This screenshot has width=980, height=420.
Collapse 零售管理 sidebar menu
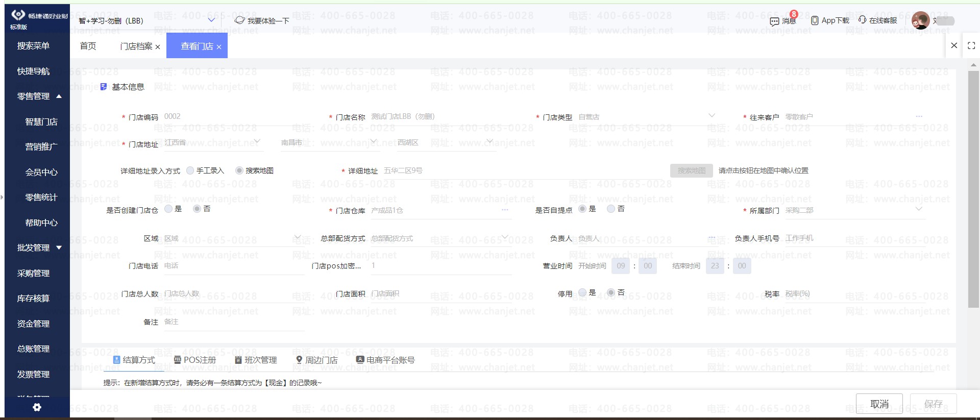[x=59, y=96]
